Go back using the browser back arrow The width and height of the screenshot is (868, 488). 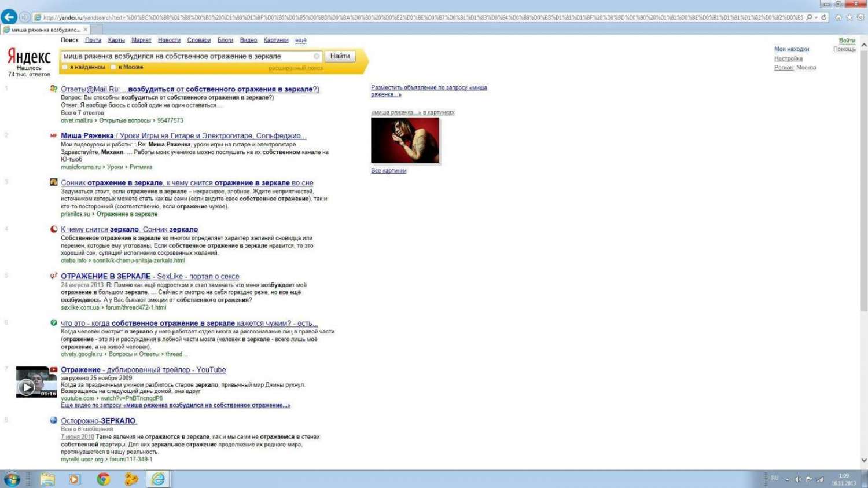point(9,17)
